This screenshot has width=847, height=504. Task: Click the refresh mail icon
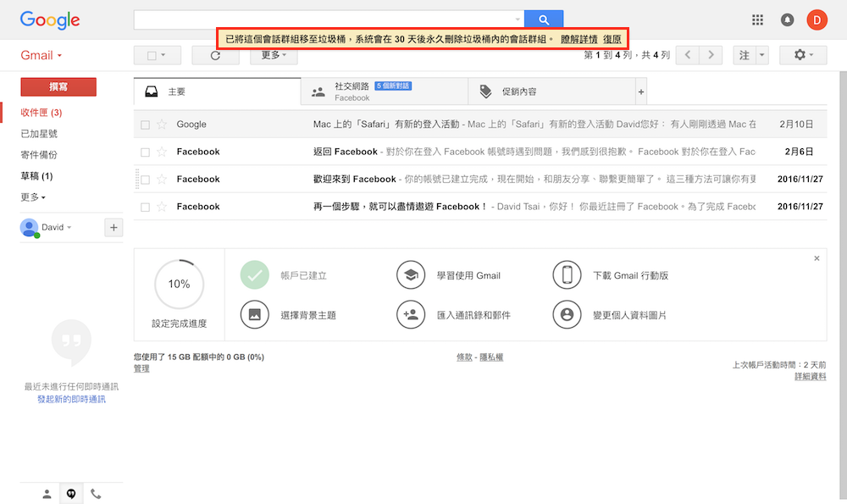[x=215, y=56]
